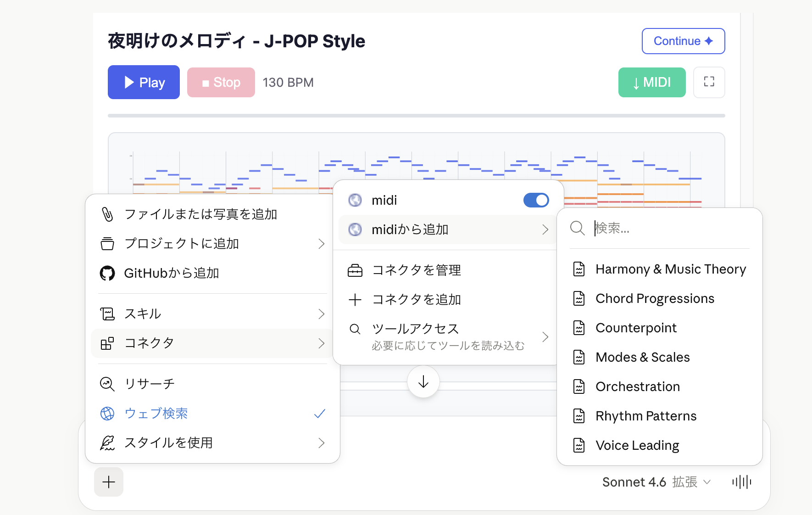
Task: Click the plus button to open attachments menu
Action: tap(108, 482)
